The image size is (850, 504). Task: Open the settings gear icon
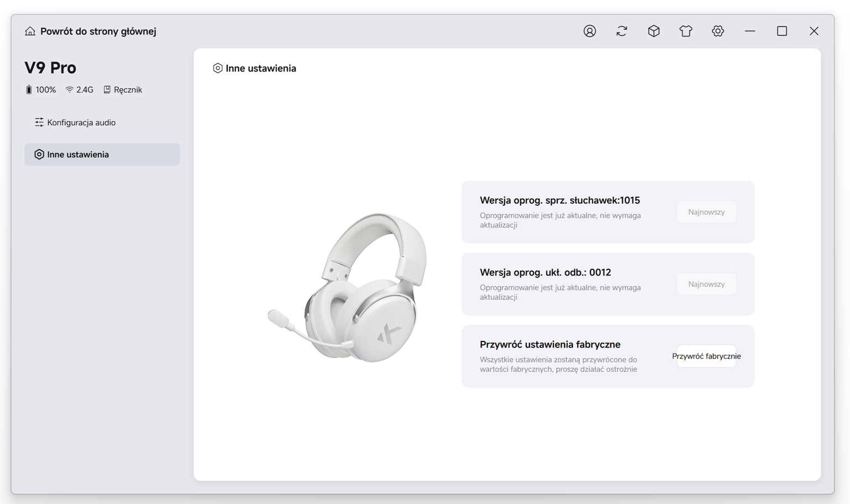pos(718,31)
